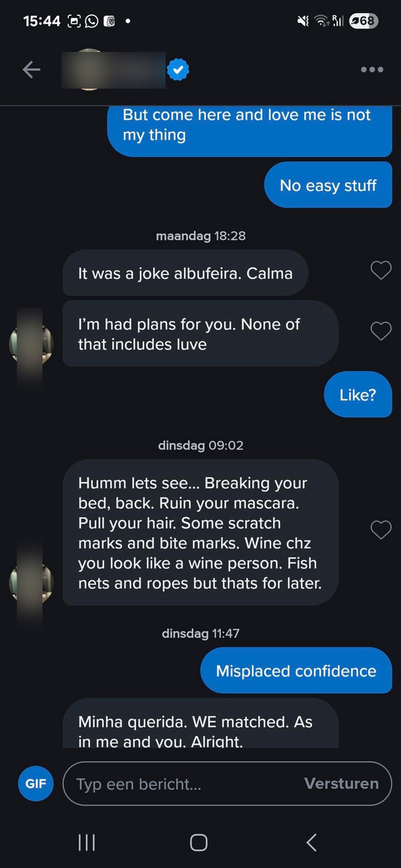The height and width of the screenshot is (868, 401).
Task: Open sender avatar beside 'Humm lets see' message
Action: pos(31,583)
